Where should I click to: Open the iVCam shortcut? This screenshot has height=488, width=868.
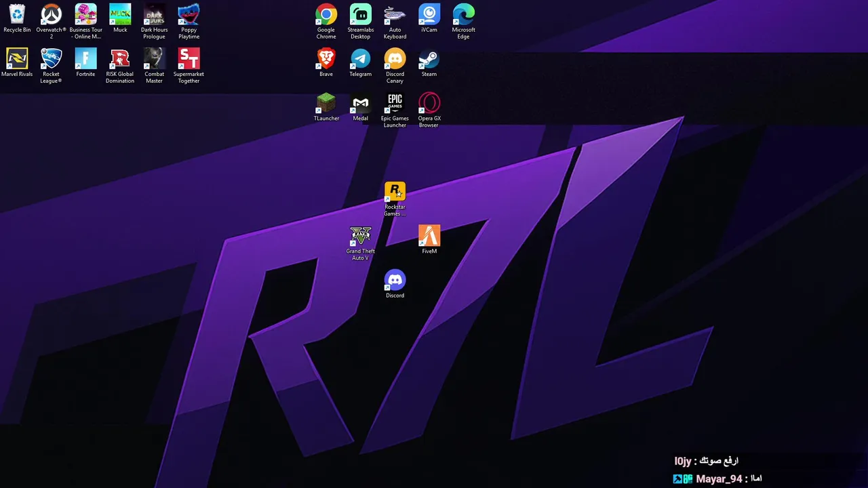pyautogui.click(x=429, y=19)
